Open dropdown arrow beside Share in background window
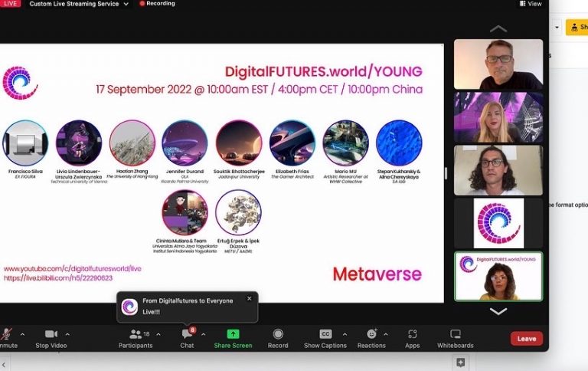 click(557, 27)
